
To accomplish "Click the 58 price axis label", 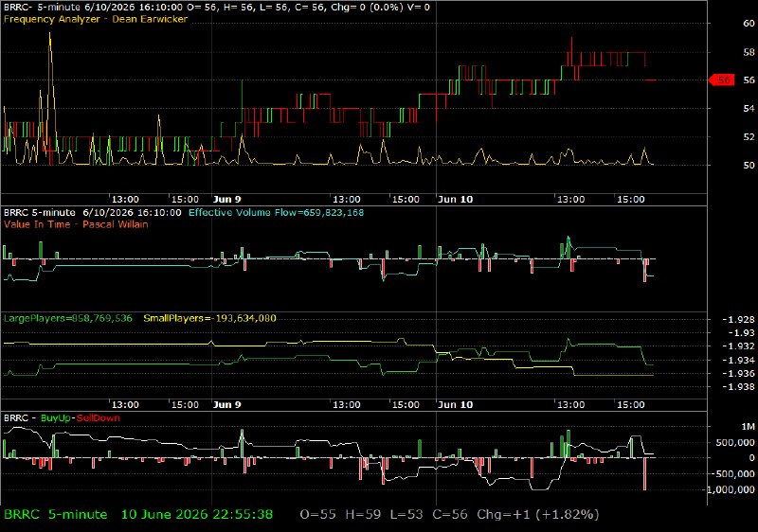I will point(749,52).
